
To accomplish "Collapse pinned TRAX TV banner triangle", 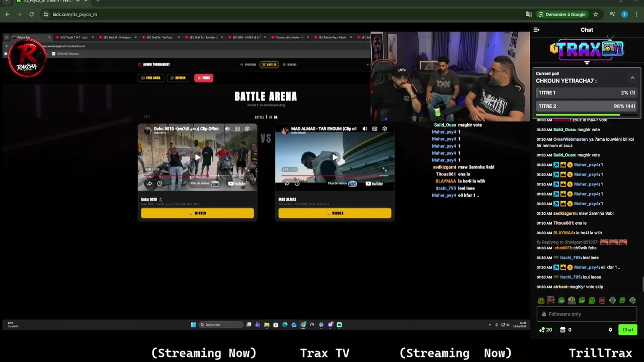I will point(587,63).
